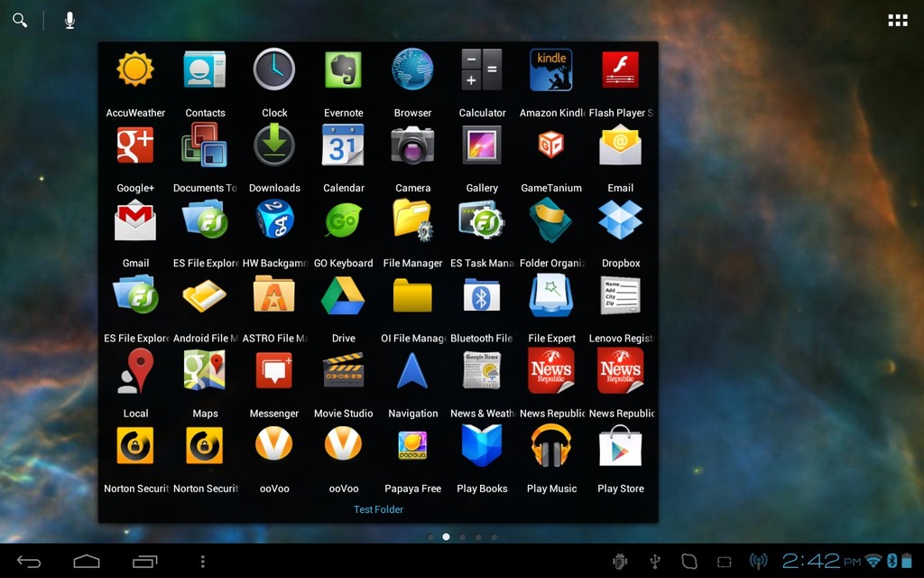The image size is (924, 578).
Task: Open Play Books
Action: click(x=482, y=445)
